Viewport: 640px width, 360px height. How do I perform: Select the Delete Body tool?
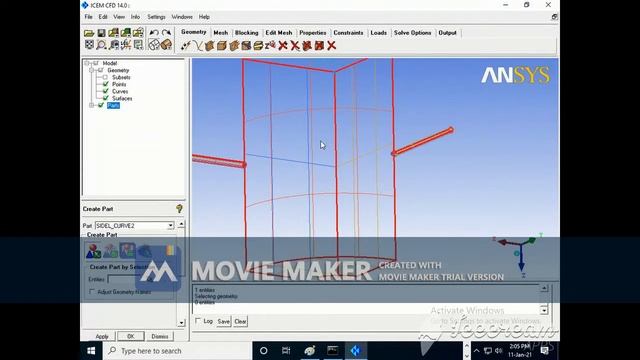[x=319, y=46]
